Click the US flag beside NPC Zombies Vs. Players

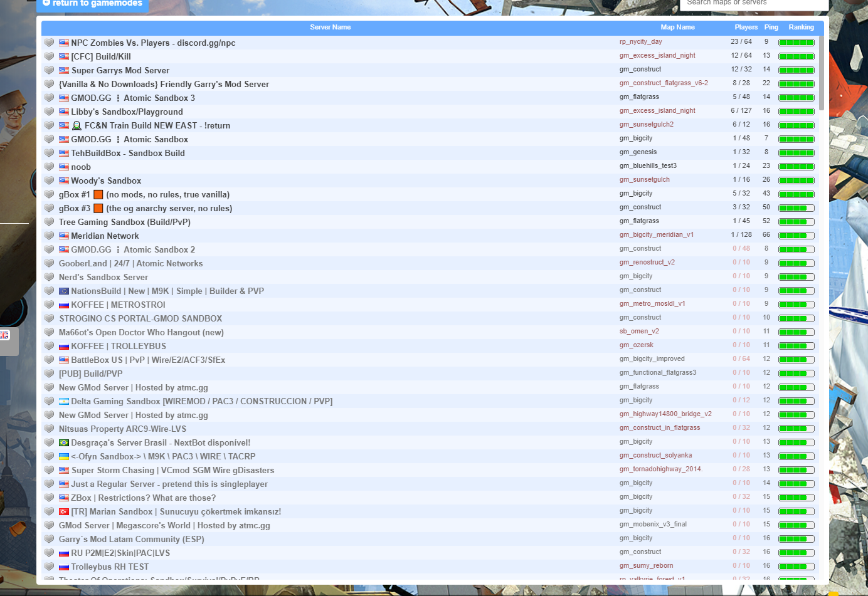tap(64, 43)
